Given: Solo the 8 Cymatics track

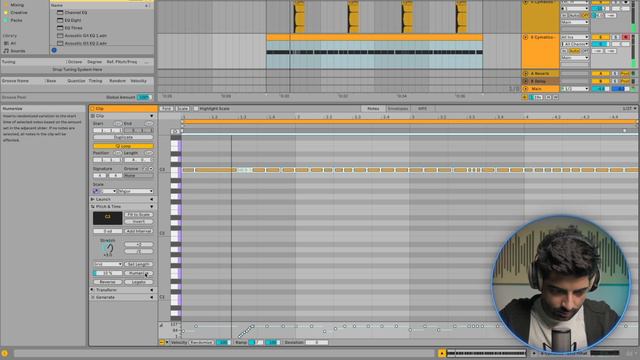Looking at the screenshot, I should pos(616,37).
